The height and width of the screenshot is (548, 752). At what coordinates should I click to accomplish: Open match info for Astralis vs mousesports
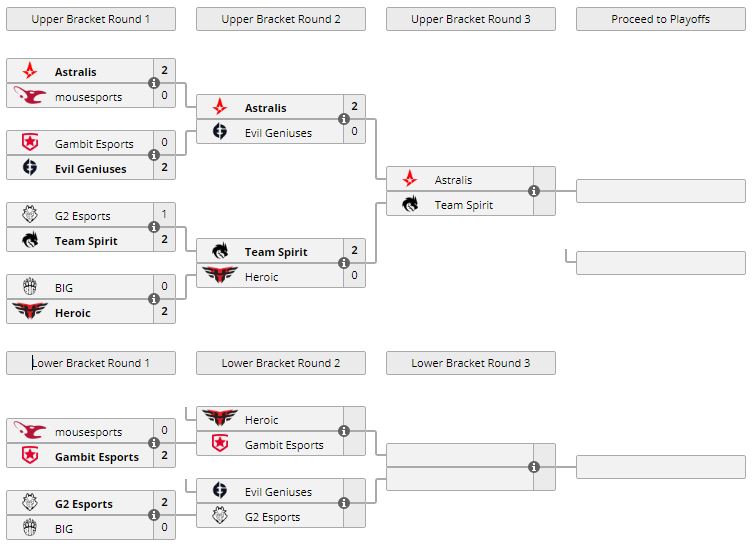[154, 83]
